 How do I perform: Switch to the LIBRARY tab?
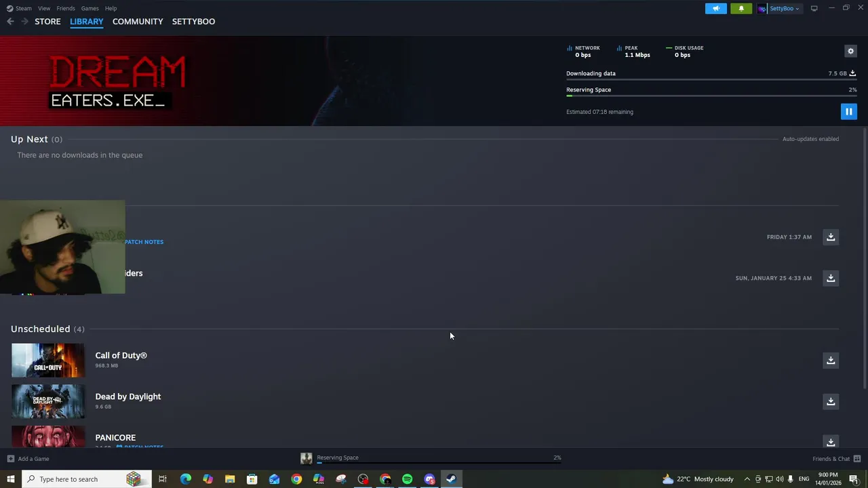click(87, 22)
